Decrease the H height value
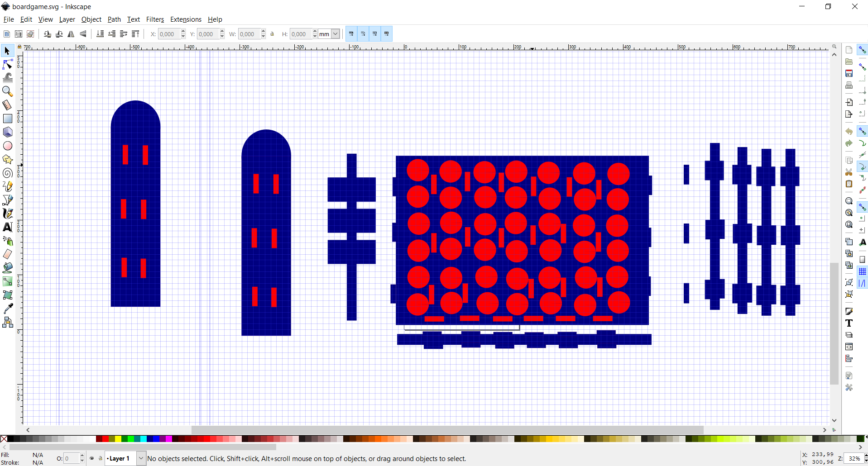This screenshot has height=466, width=868. point(315,37)
